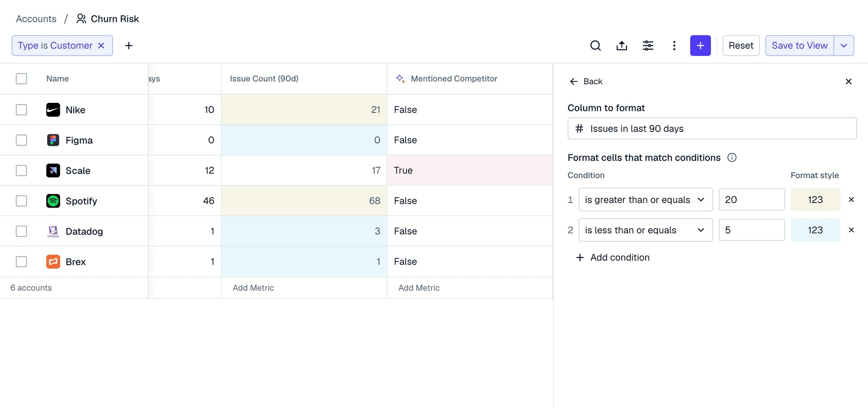Delete condition 1 with its X
The width and height of the screenshot is (868, 408).
851,200
